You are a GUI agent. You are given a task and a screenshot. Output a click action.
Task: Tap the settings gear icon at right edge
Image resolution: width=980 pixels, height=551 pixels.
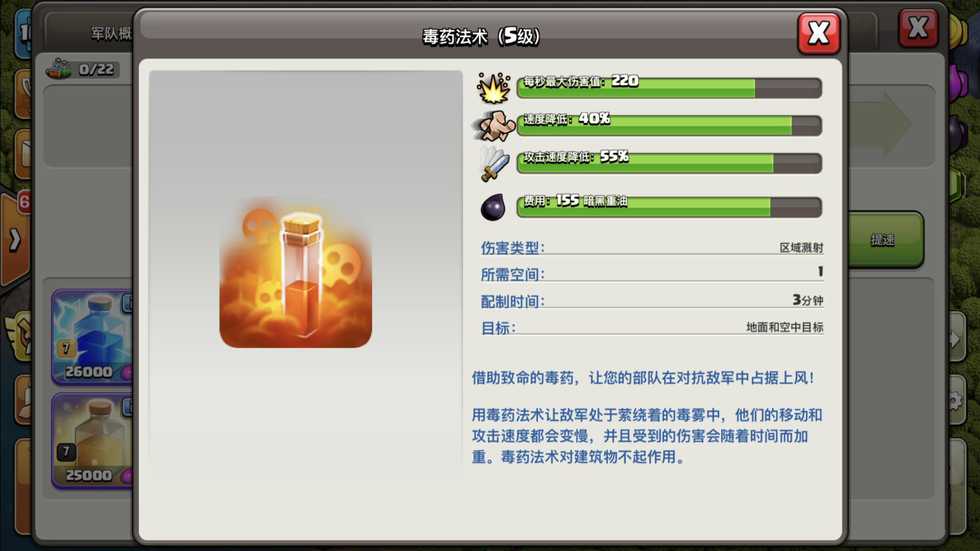955,401
